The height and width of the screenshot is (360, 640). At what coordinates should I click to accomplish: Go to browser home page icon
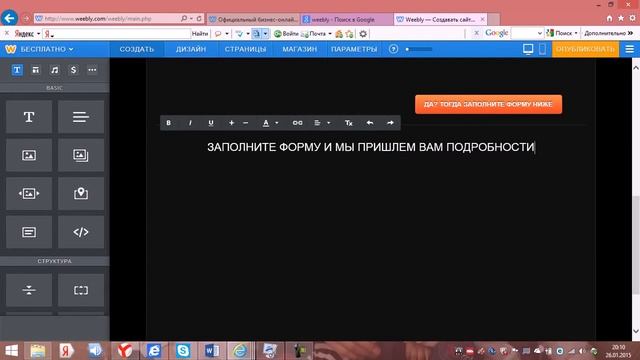[609, 18]
